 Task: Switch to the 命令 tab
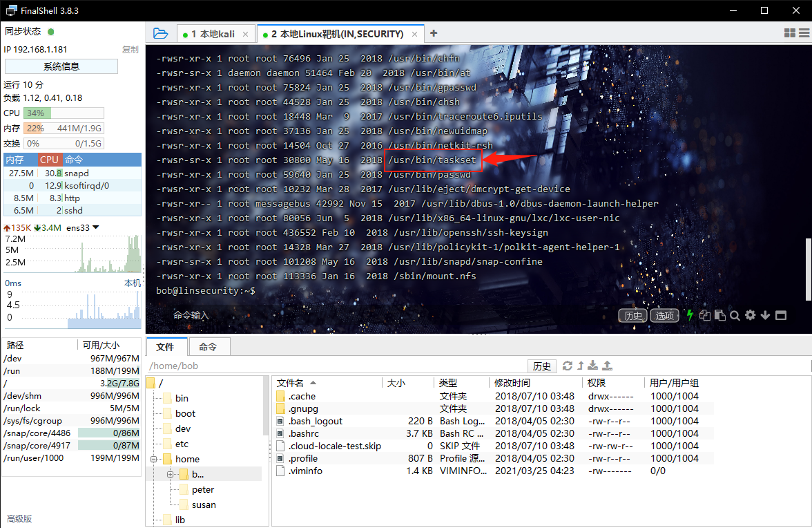(x=209, y=346)
